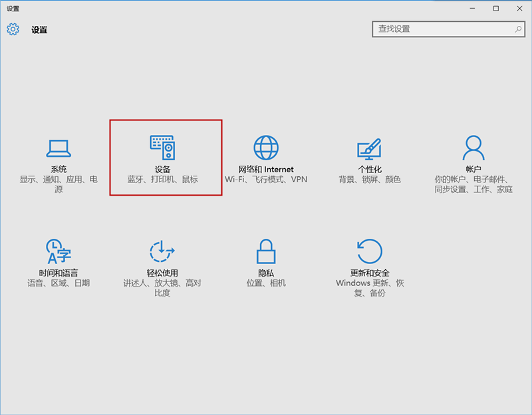Image resolution: width=532 pixels, height=415 pixels.
Task: Select the 更新和安全 category title
Action: pyautogui.click(x=370, y=273)
